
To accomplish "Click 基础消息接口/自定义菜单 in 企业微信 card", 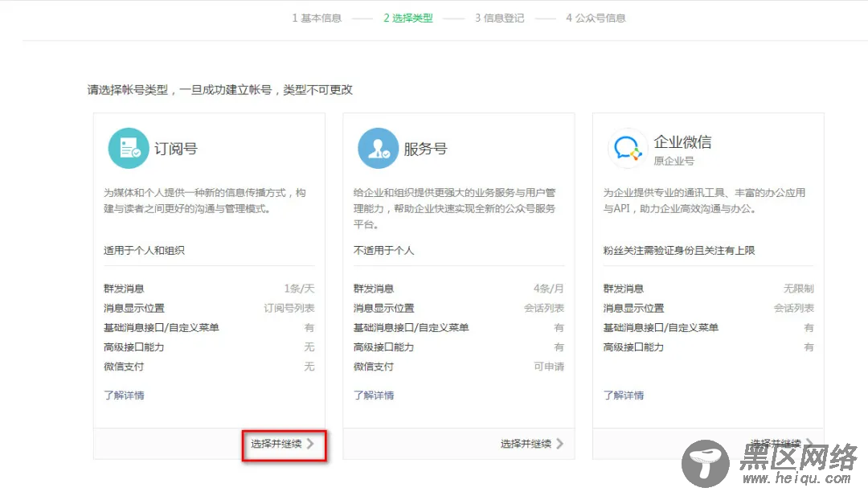I will (x=661, y=328).
